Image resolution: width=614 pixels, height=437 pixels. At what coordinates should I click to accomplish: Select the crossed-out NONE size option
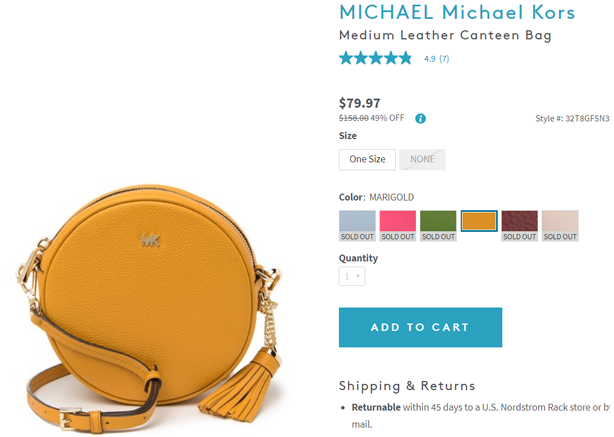pyautogui.click(x=422, y=159)
